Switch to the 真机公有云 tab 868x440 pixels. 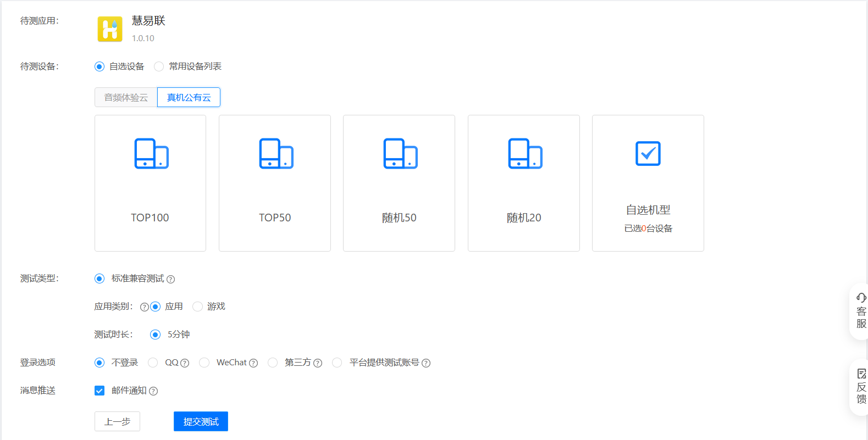coord(189,97)
